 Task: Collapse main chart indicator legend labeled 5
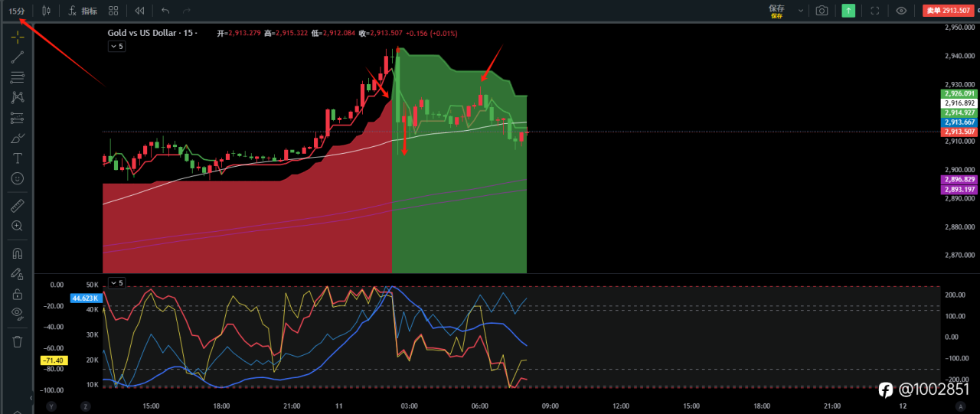(x=116, y=47)
